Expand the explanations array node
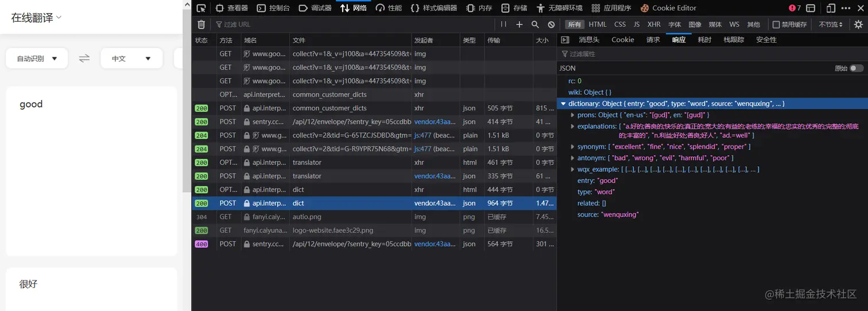 coord(572,126)
